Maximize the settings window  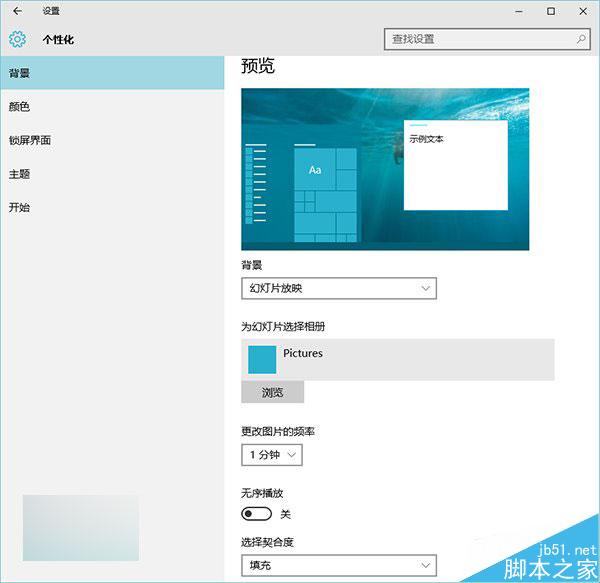[551, 11]
